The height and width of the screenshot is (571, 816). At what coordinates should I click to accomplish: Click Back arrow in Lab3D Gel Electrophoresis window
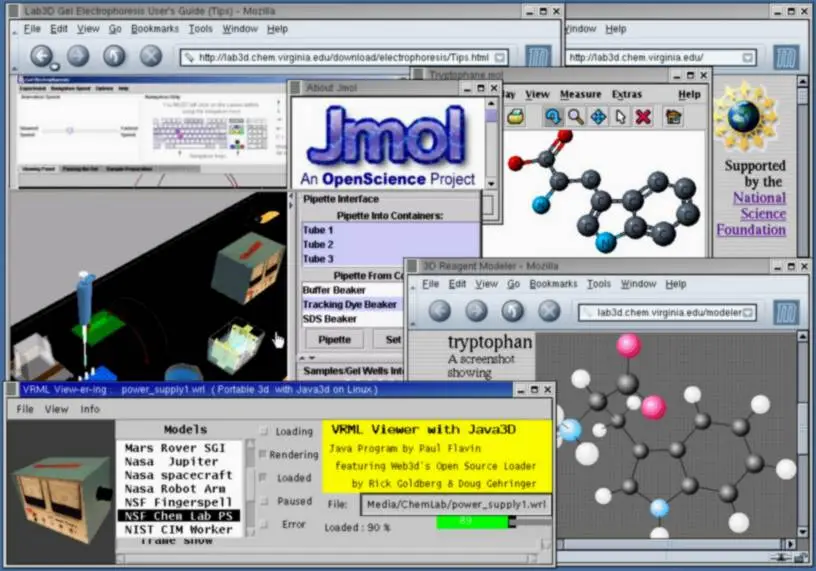point(42,56)
